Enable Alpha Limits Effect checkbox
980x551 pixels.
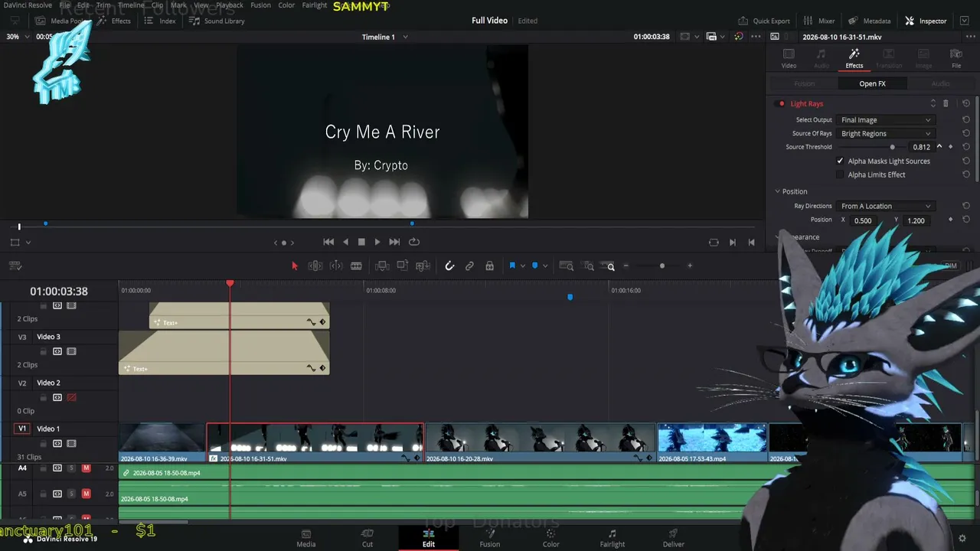point(840,175)
